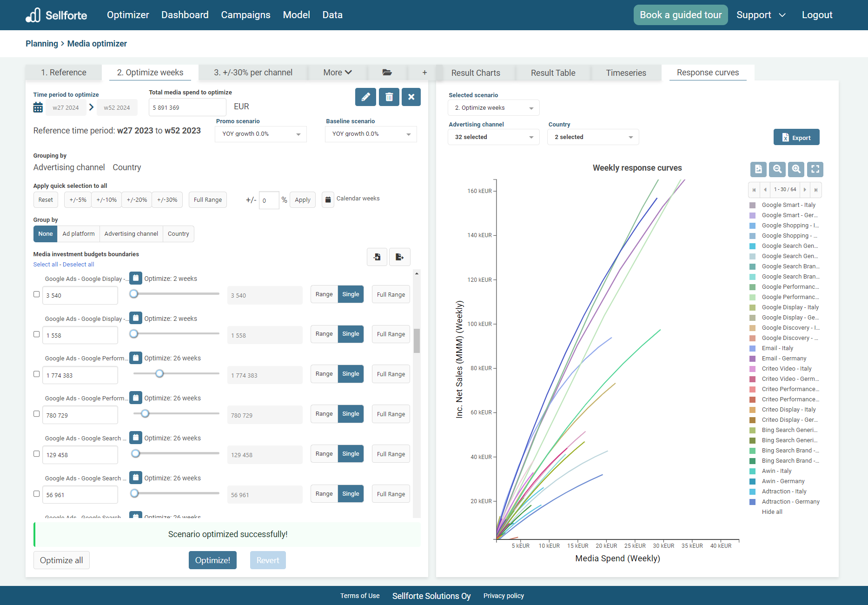Click the time period calendar icon
This screenshot has width=868, height=605.
pyautogui.click(x=38, y=107)
